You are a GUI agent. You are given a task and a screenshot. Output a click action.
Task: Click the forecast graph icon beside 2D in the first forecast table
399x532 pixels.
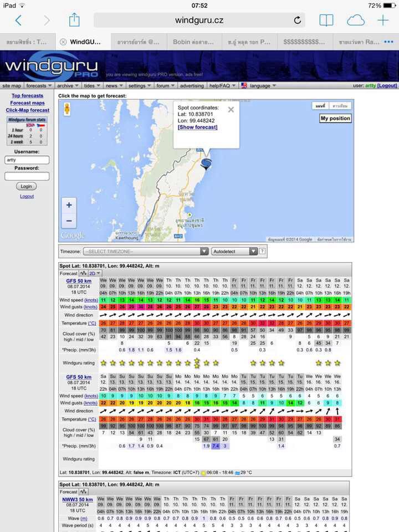pyautogui.click(x=83, y=273)
